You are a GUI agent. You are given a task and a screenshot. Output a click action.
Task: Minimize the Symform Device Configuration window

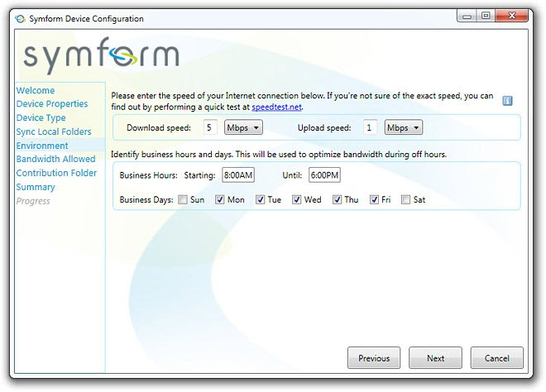pos(467,16)
